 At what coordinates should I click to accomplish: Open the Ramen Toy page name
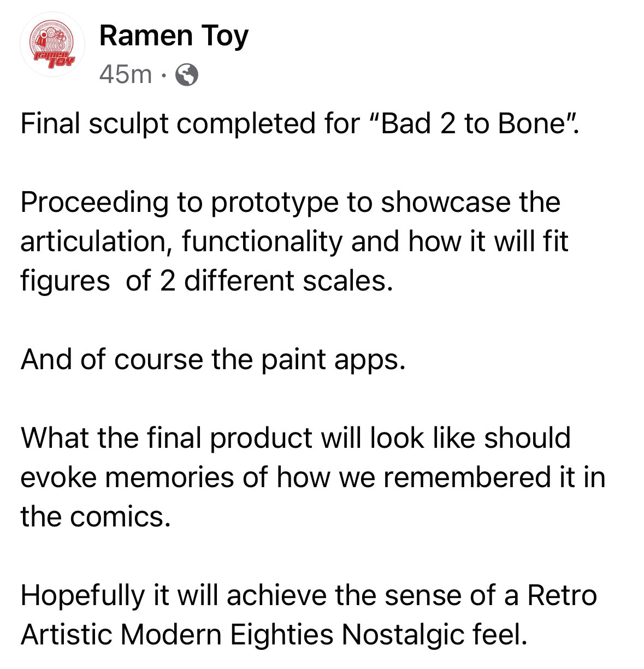coord(174,37)
